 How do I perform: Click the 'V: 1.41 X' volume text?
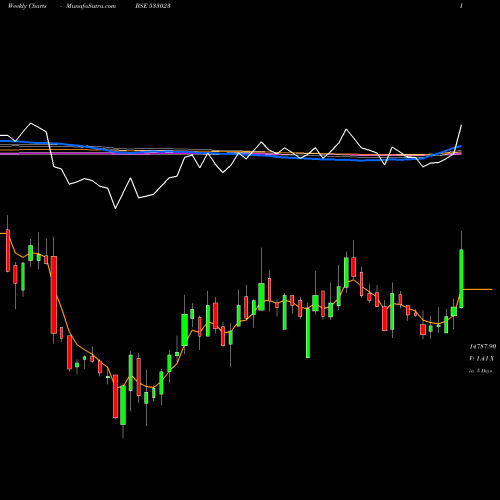click(482, 359)
